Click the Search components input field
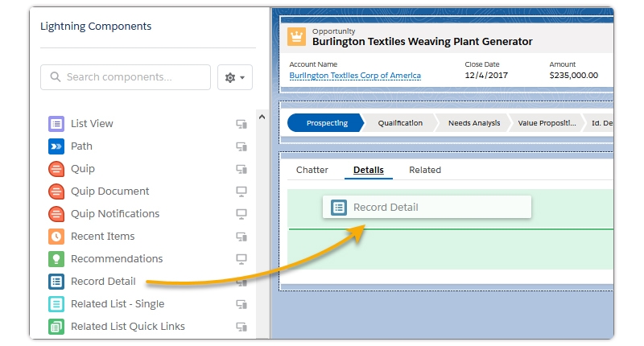The image size is (644, 346). (x=126, y=77)
